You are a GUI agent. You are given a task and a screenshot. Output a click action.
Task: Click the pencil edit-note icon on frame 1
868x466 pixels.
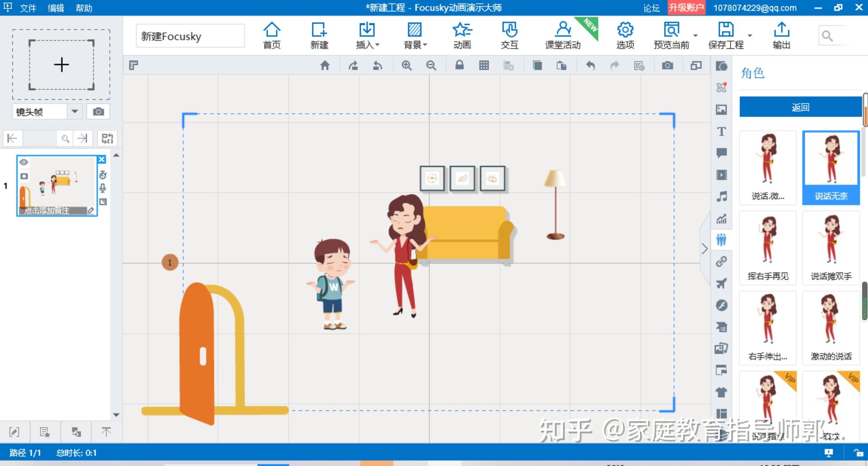pyautogui.click(x=91, y=211)
